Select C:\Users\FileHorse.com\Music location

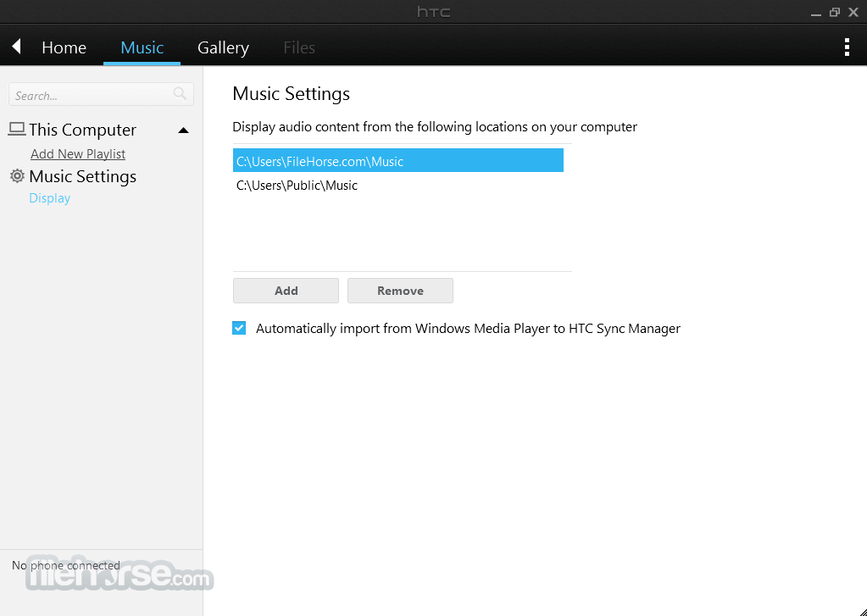coord(398,160)
